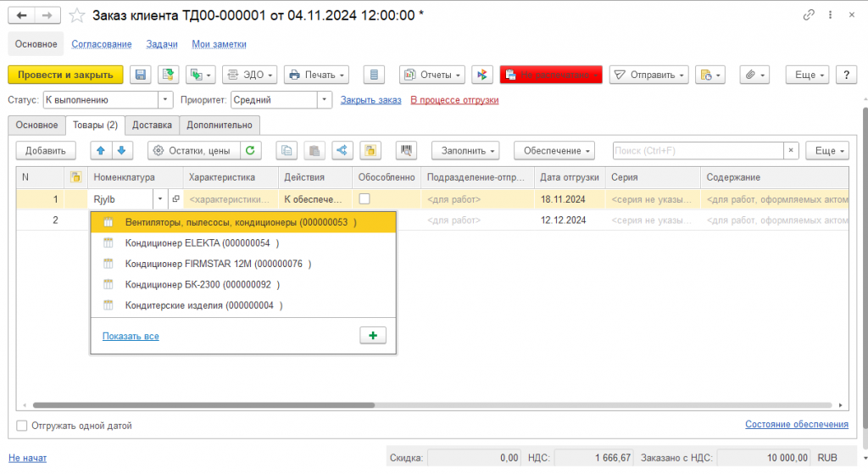Viewport: 868px width, 474px height.
Task: Move row up with blue arrow
Action: click(101, 151)
